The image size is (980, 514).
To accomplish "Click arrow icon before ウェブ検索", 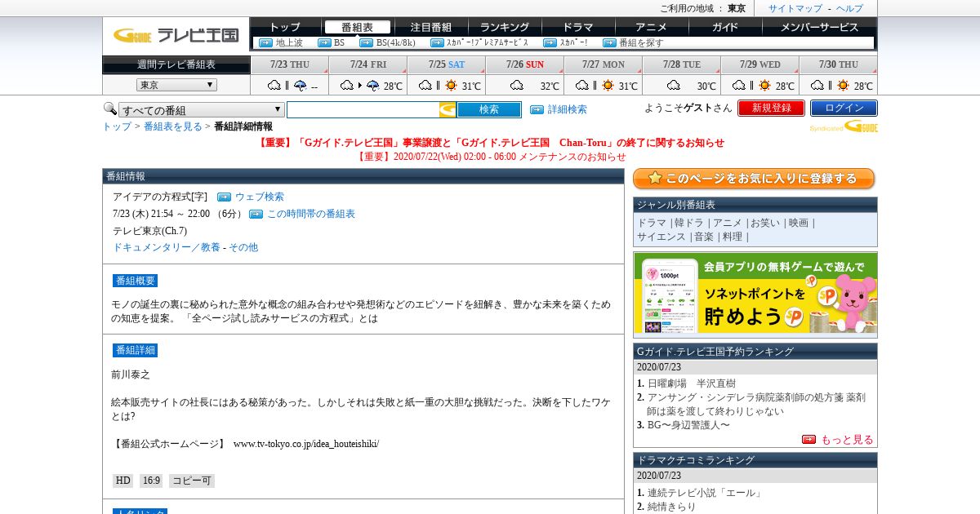I will pos(224,197).
